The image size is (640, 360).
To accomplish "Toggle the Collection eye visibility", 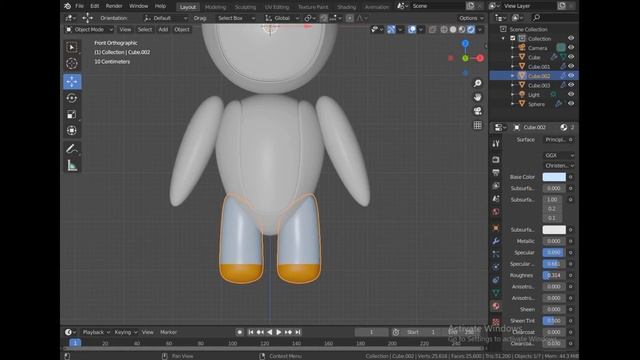I will tap(571, 38).
